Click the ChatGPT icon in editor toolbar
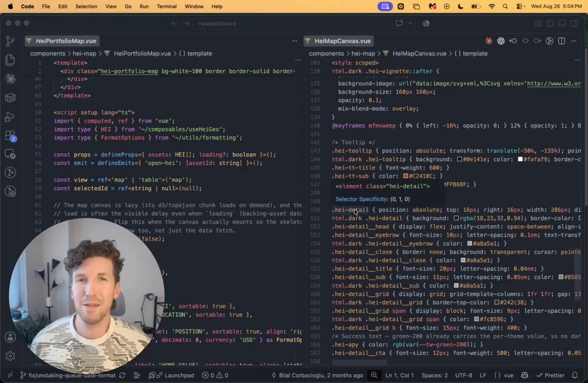The width and height of the screenshot is (588, 383). 501,41
